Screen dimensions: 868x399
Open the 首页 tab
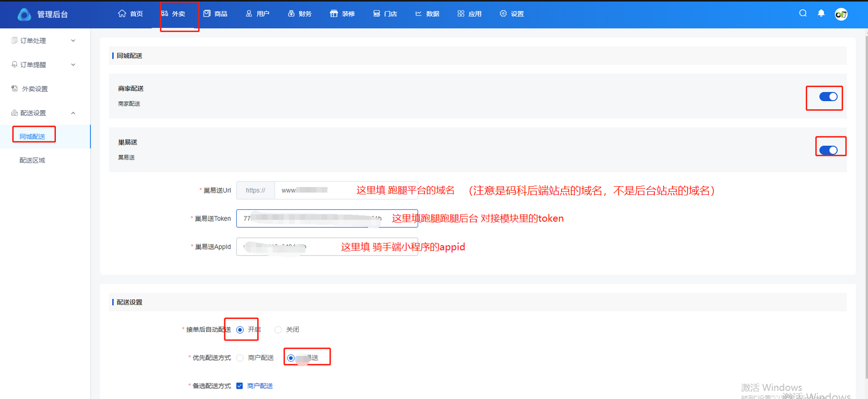pos(130,14)
